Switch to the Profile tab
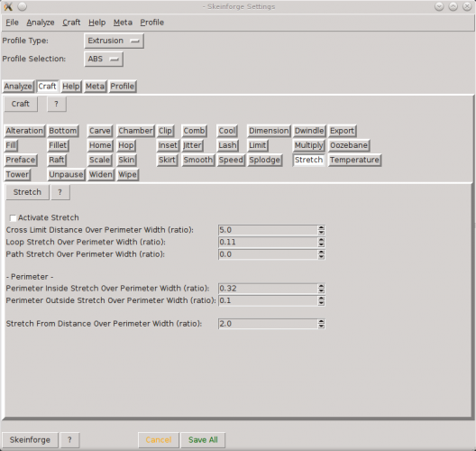 (123, 87)
